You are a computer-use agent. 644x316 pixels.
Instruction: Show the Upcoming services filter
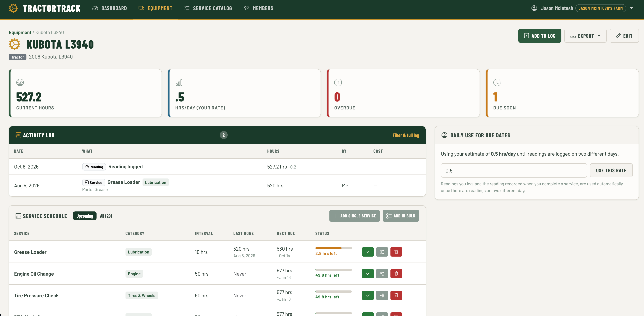pos(85,216)
